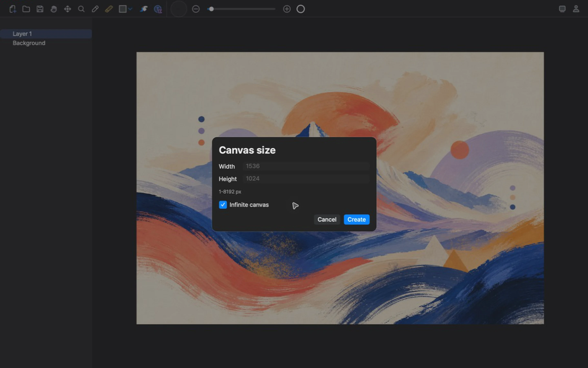Select Layer 1 in the layers list
Viewport: 588px width, 368px height.
[x=46, y=34]
